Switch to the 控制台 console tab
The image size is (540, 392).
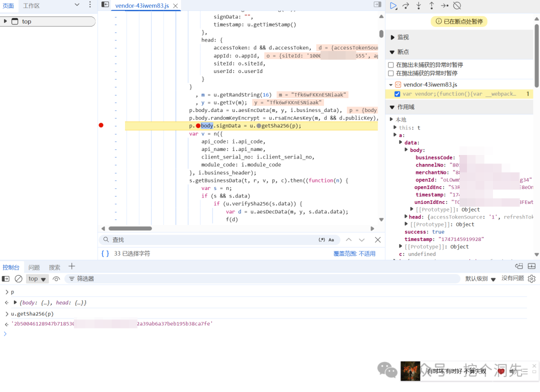pos(11,267)
